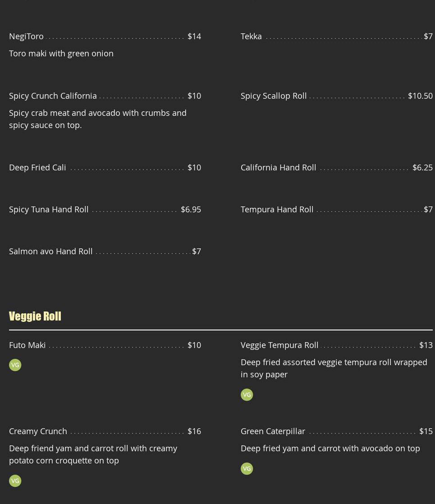Click the $10.50 Spicy Scallop Roll price
Viewport: 435px width, 504px height.
pyautogui.click(x=420, y=96)
